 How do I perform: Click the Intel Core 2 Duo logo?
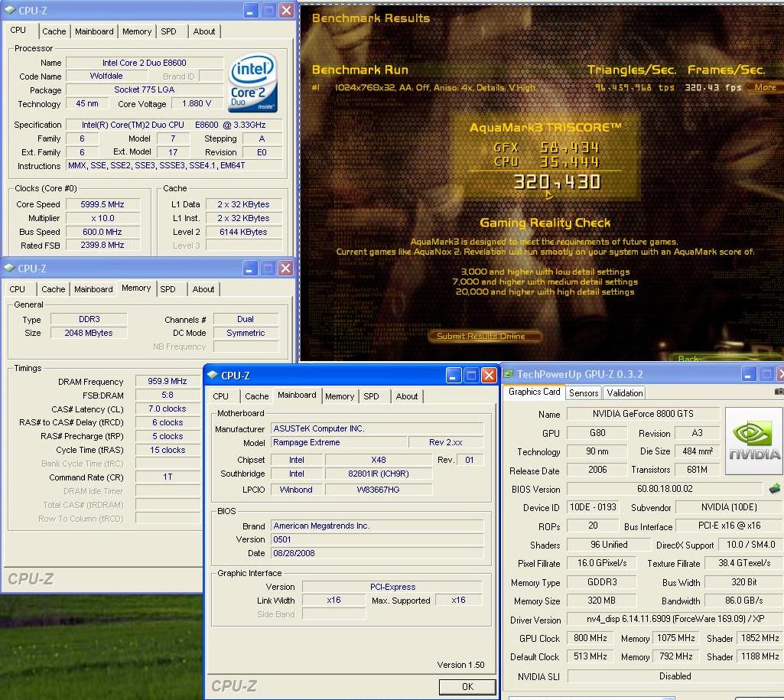pos(252,82)
